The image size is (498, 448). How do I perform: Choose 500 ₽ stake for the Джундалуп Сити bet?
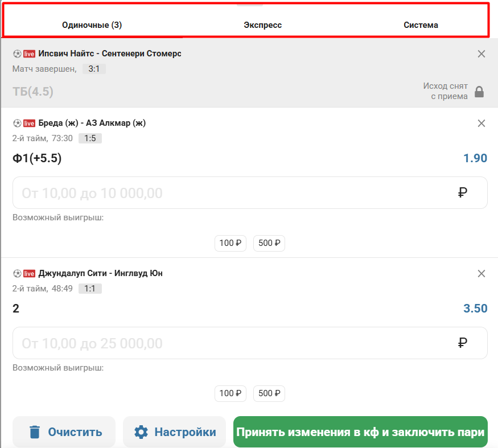click(269, 393)
